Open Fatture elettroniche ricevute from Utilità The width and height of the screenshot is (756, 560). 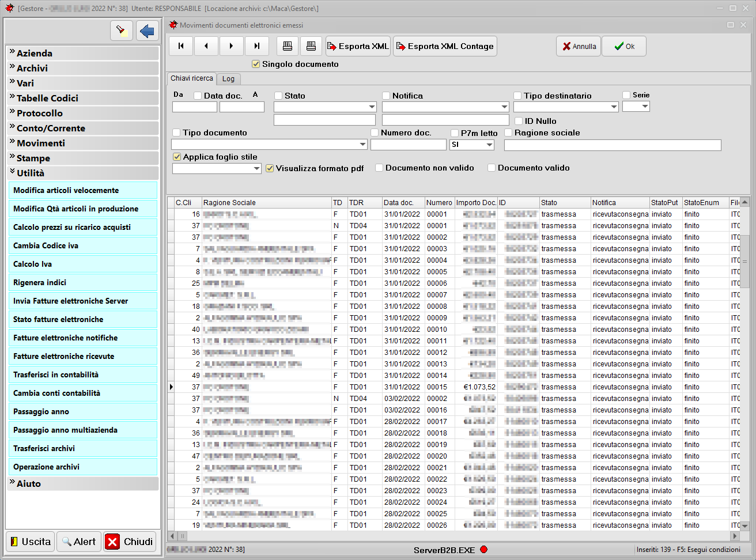pos(82,356)
